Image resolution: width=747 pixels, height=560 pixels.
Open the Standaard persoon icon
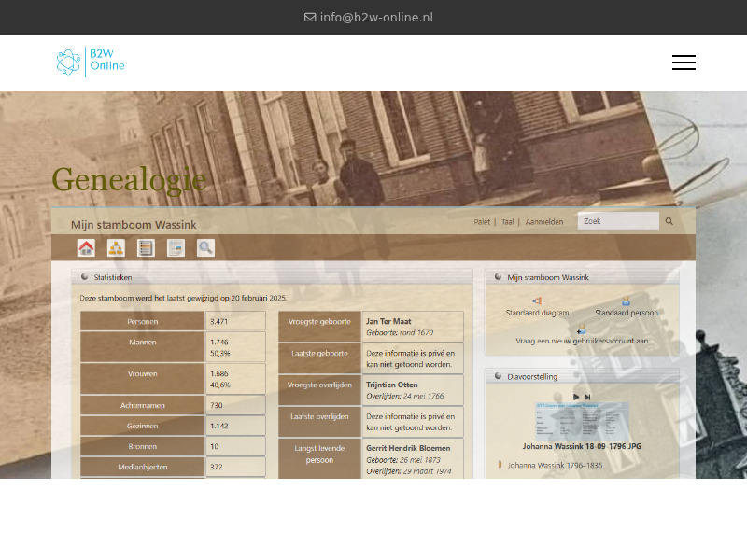tap(627, 300)
